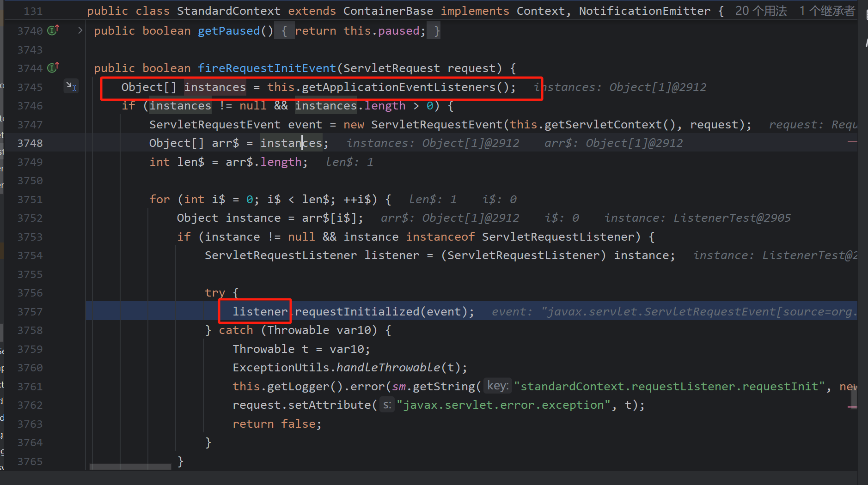Click the StandardContext class name
Screen dimensions: 868x485
[229, 11]
